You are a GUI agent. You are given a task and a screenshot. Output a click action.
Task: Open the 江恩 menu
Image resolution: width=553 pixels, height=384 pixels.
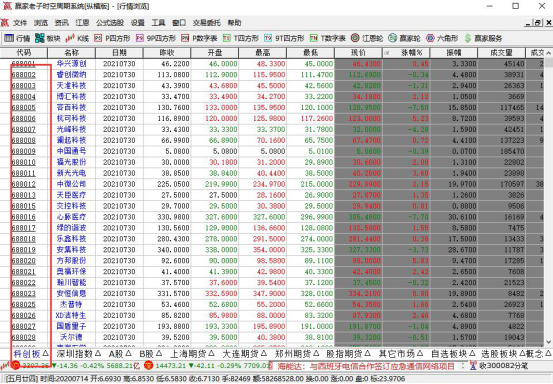pyautogui.click(x=83, y=23)
